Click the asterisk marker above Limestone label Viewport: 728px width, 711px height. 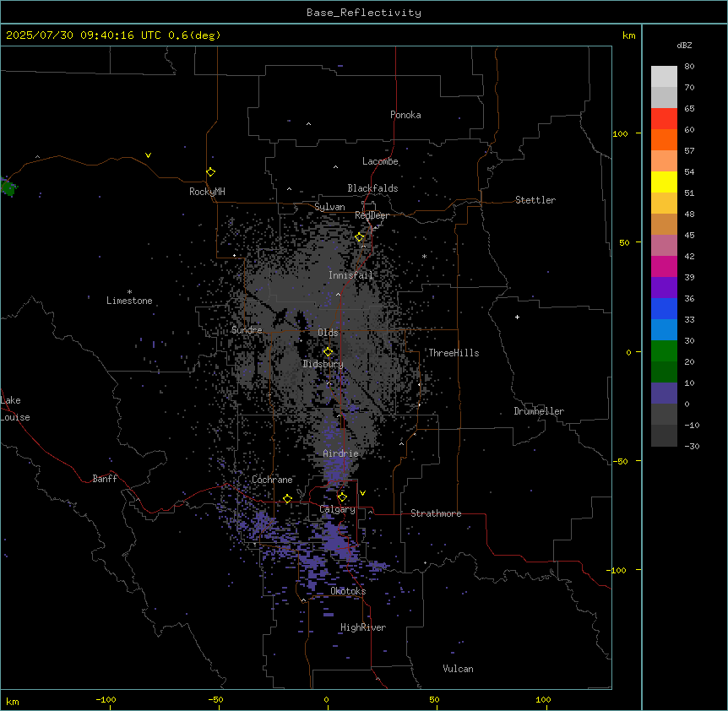tap(129, 292)
